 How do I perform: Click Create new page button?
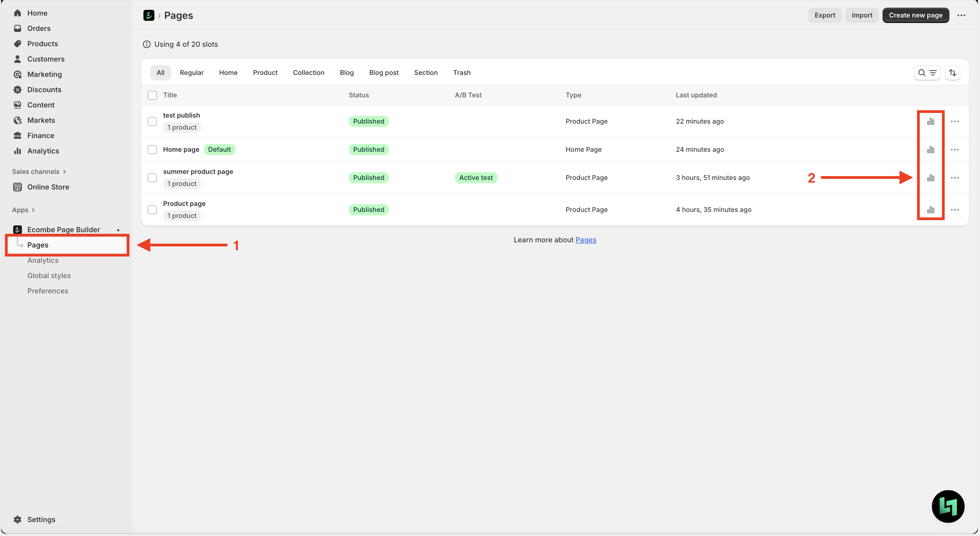(915, 15)
